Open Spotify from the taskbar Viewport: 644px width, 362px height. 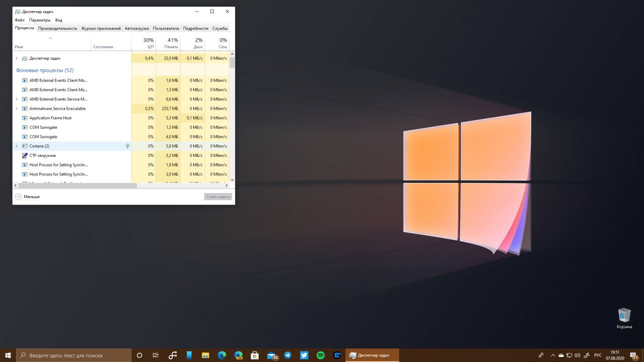(x=320, y=355)
